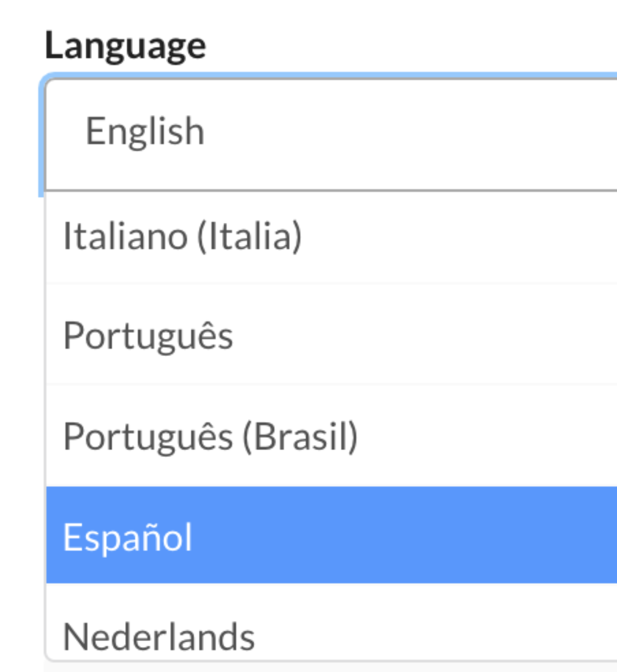Select the highlighted Español option
Viewport: 617px width, 672px height.
point(128,536)
